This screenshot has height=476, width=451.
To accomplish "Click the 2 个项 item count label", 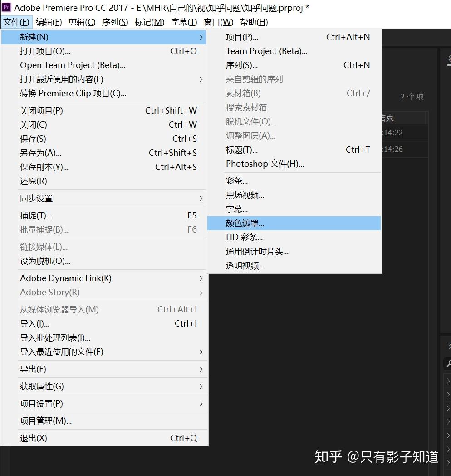I will [x=412, y=97].
